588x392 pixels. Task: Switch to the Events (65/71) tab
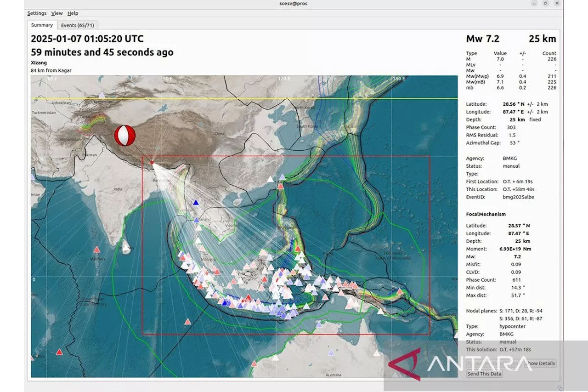pos(78,25)
